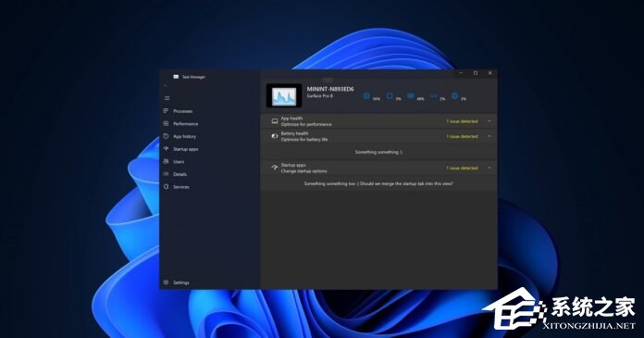Viewport: 644px width, 338px height.
Task: Switch to the Performance page
Action: point(180,124)
